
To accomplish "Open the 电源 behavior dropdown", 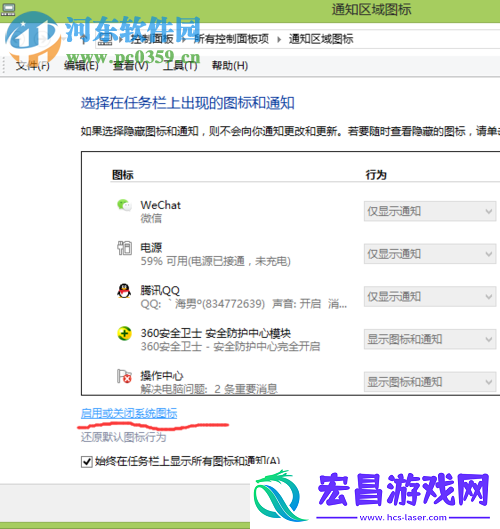I will (429, 254).
